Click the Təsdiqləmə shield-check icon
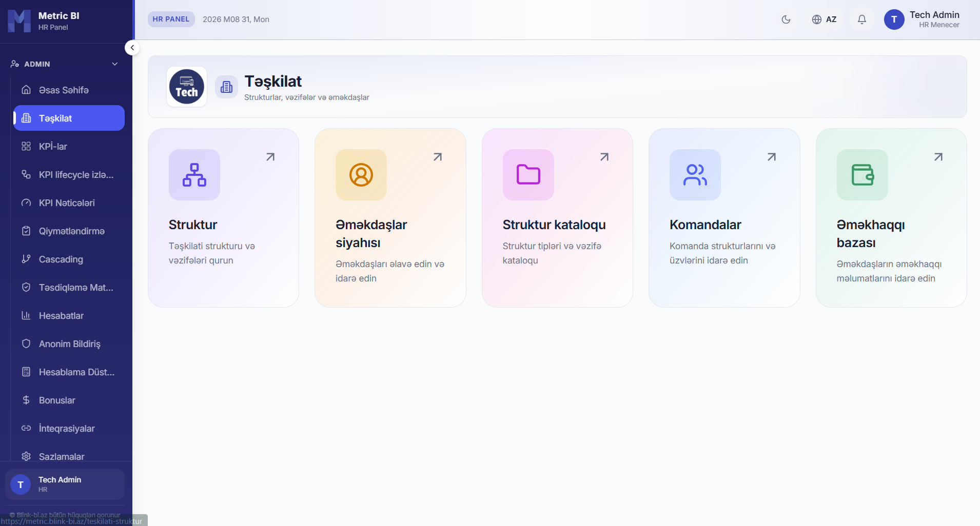This screenshot has width=980, height=526. click(x=26, y=288)
